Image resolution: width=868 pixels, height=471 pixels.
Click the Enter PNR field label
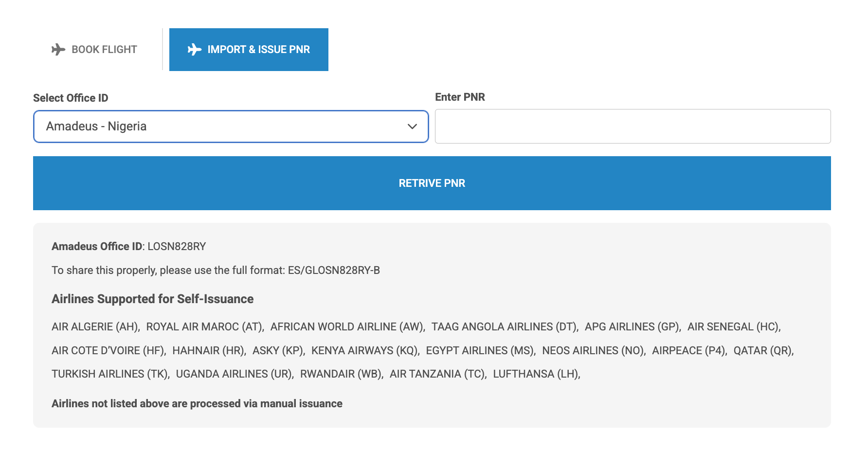pyautogui.click(x=460, y=97)
